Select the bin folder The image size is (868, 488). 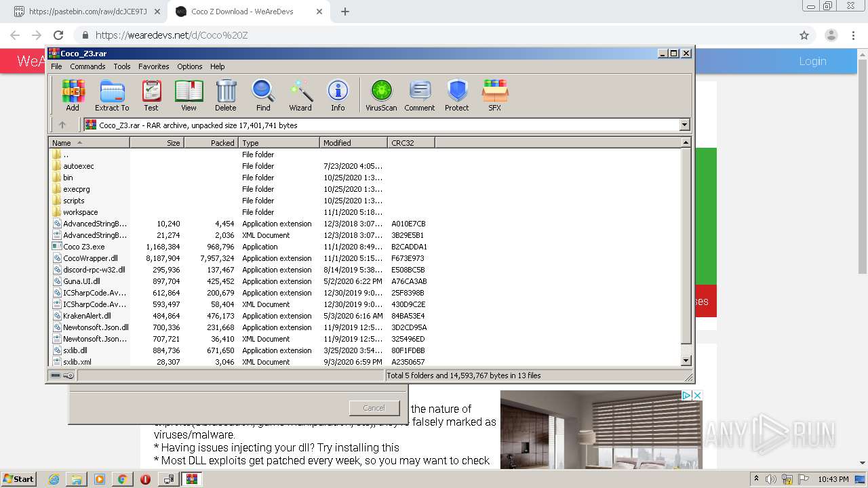pyautogui.click(x=68, y=178)
